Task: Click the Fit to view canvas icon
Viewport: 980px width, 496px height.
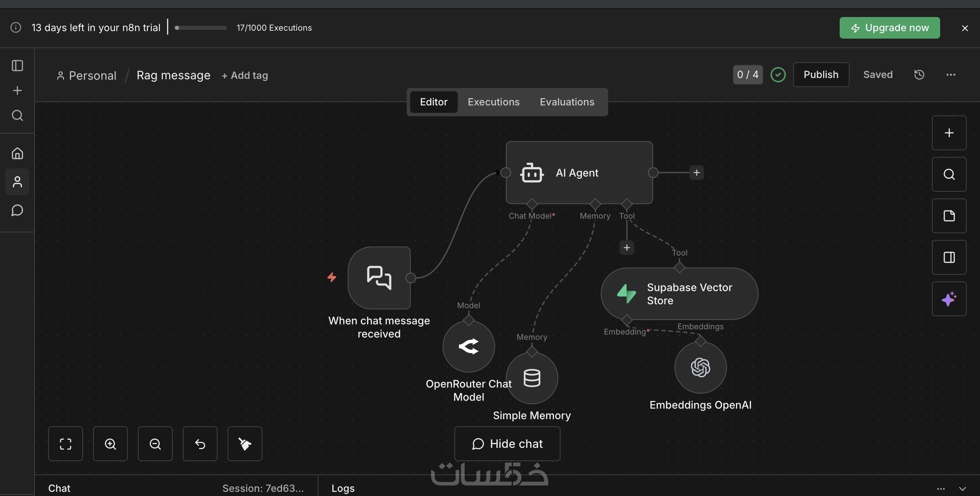Action: [x=66, y=444]
